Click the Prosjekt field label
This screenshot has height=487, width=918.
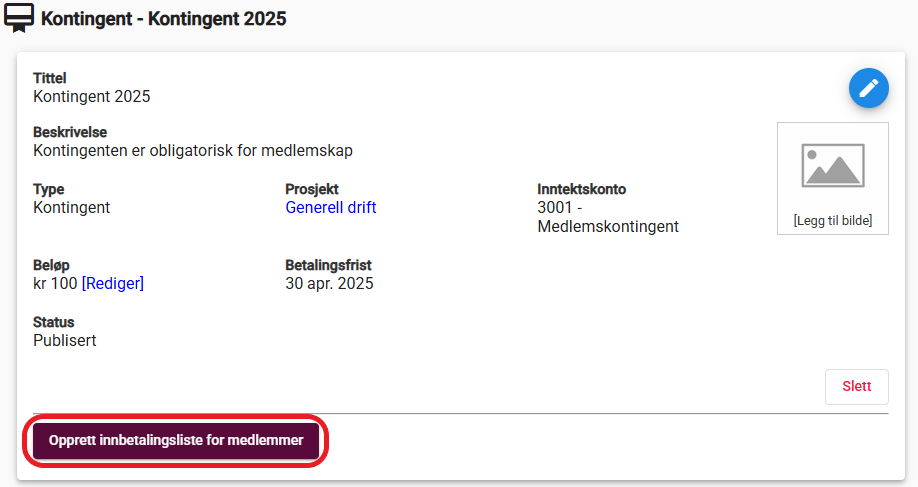[x=312, y=189]
